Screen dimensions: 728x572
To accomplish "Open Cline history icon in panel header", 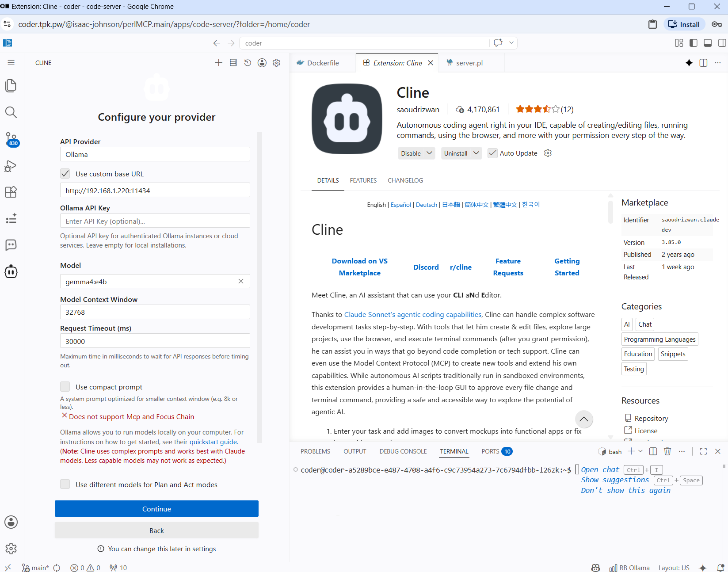I will (x=248, y=63).
